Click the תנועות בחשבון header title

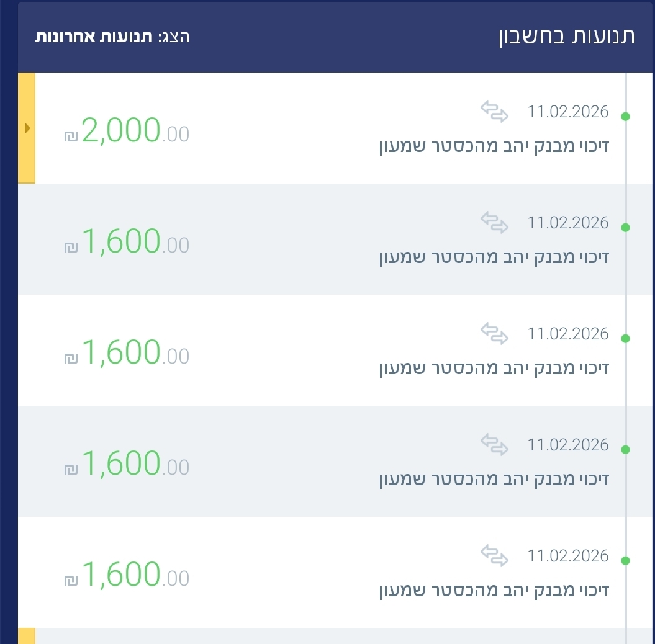click(x=566, y=36)
